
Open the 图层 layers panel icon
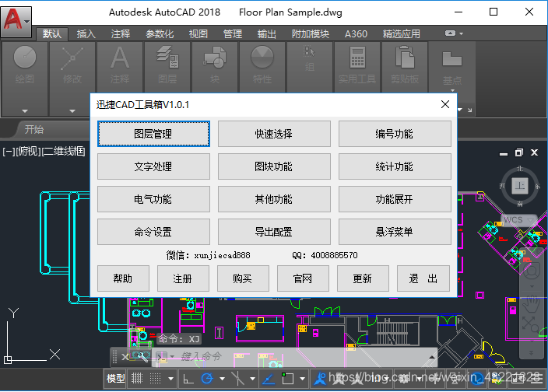[x=167, y=58]
